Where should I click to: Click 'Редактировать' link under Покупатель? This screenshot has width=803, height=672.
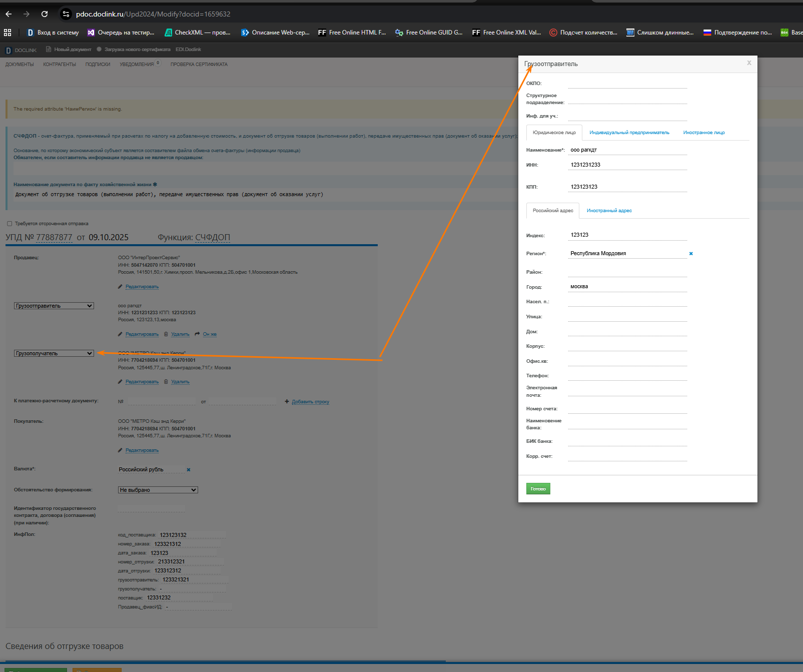pos(142,450)
